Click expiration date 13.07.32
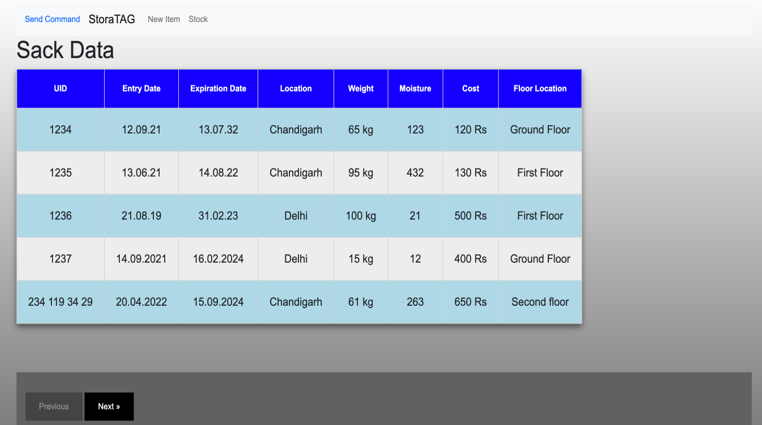The image size is (762, 425). 218,130
